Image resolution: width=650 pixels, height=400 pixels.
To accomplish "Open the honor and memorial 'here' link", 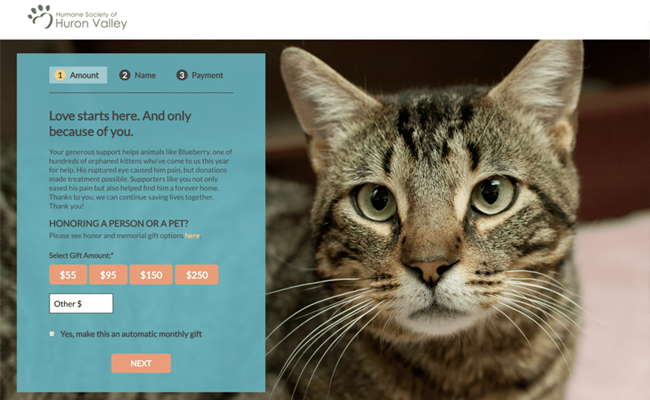I will pyautogui.click(x=192, y=235).
